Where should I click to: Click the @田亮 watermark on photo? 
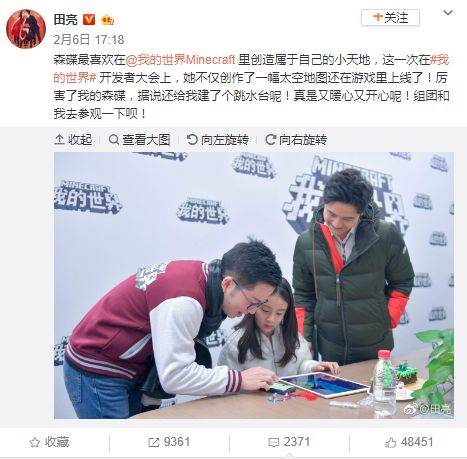point(428,409)
